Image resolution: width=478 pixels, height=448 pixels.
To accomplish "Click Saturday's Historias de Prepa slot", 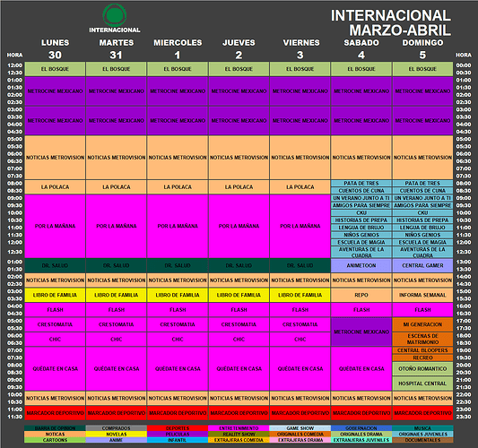I will point(361,220).
